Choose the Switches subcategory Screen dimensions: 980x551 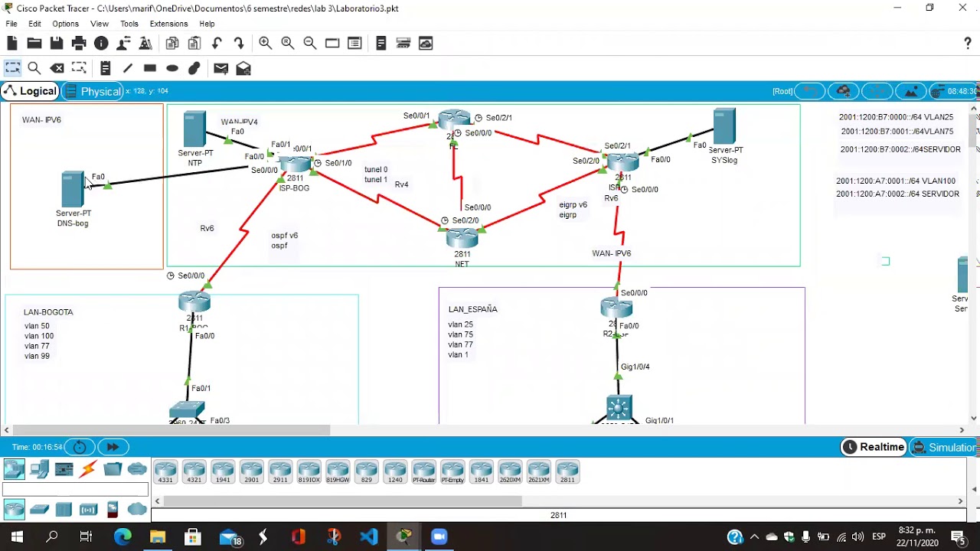[x=40, y=509]
